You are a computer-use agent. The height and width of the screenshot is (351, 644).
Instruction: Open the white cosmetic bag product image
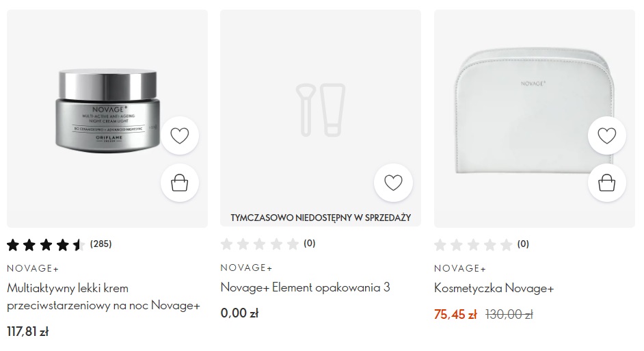point(535,110)
